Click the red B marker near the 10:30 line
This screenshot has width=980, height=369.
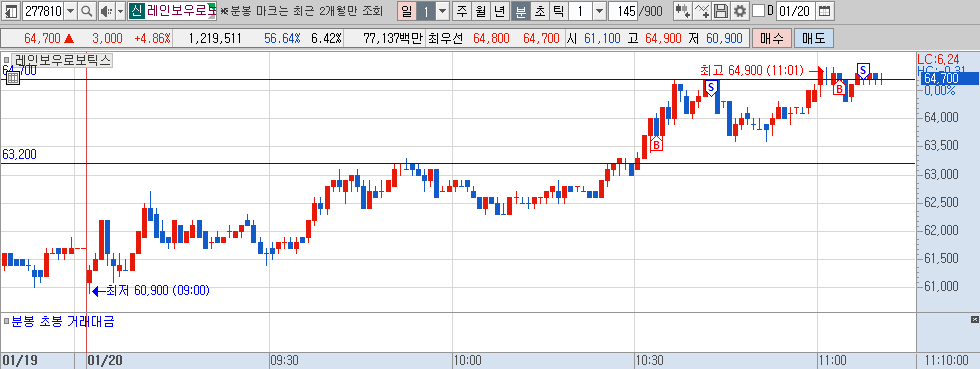[x=656, y=144]
